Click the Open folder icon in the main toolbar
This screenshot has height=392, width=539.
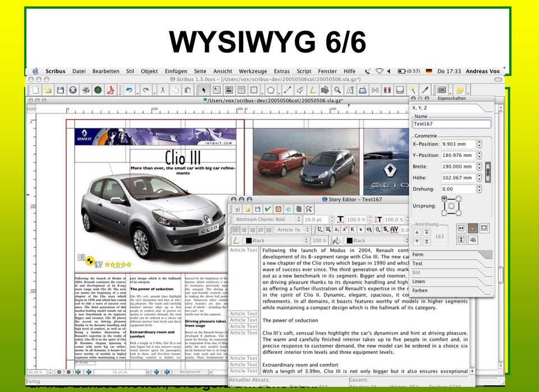[48, 90]
